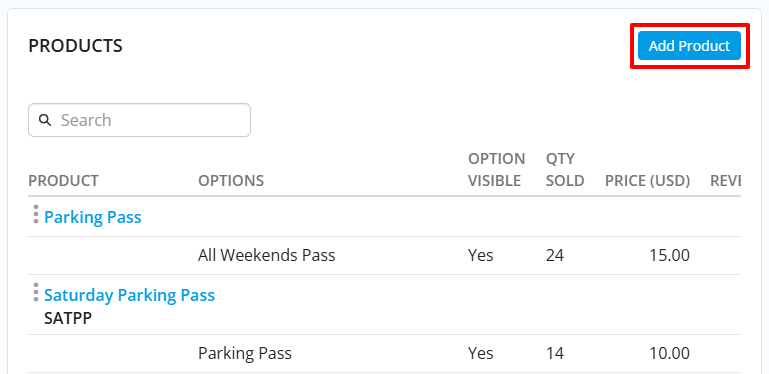The height and width of the screenshot is (374, 769).
Task: Click the OPTIONS column header
Action: [x=231, y=181]
